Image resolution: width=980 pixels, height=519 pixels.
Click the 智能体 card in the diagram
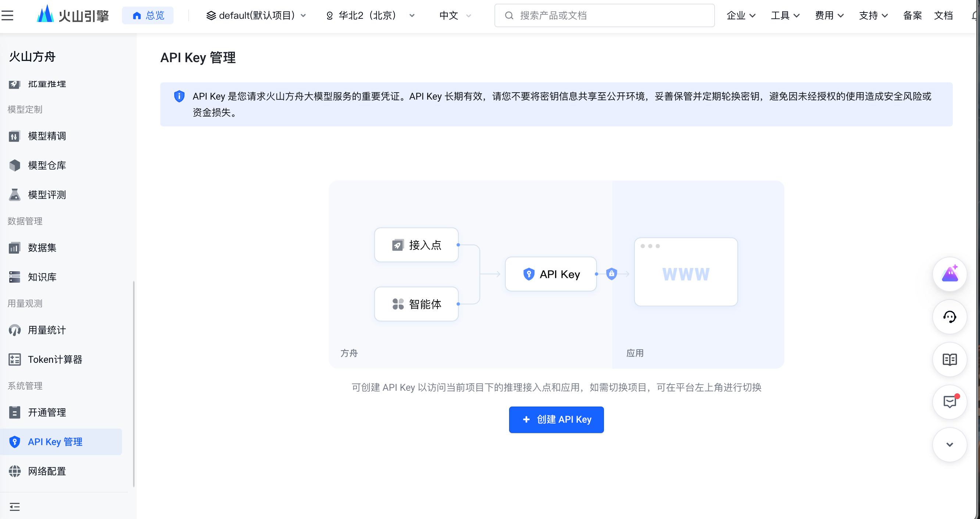[416, 304]
